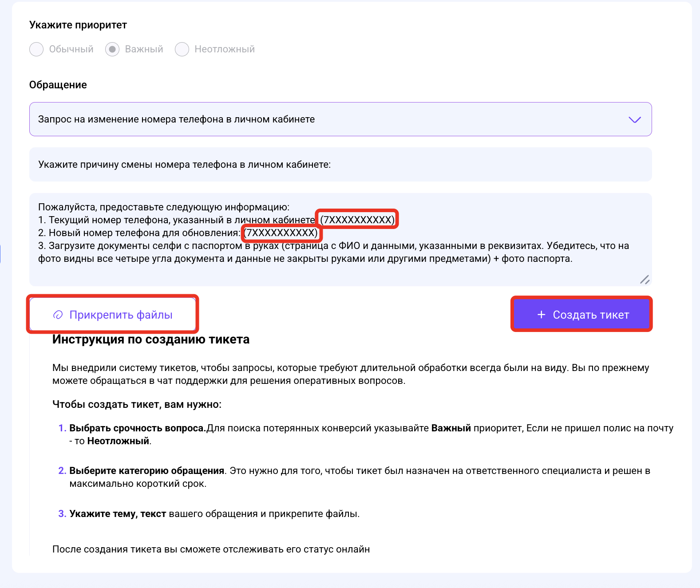The image size is (700, 588).
Task: Click the Обращение section label
Action: click(x=58, y=85)
